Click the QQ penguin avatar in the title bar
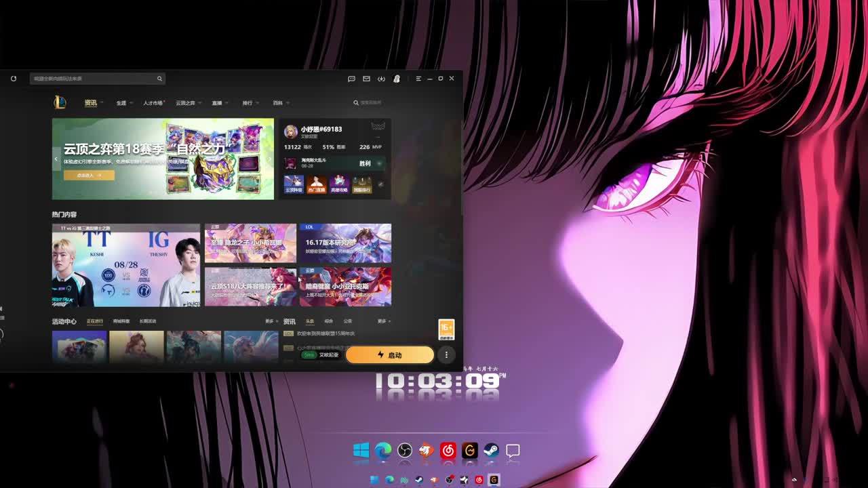This screenshot has width=868, height=488. (x=397, y=79)
